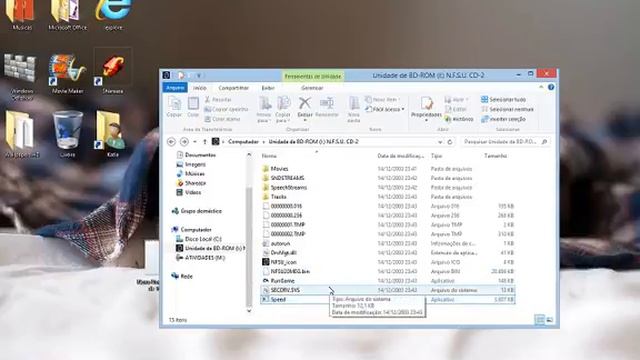This screenshot has width=640, height=360.
Task: Click the Lixeira recycle bin desktop icon
Action: coord(67,134)
